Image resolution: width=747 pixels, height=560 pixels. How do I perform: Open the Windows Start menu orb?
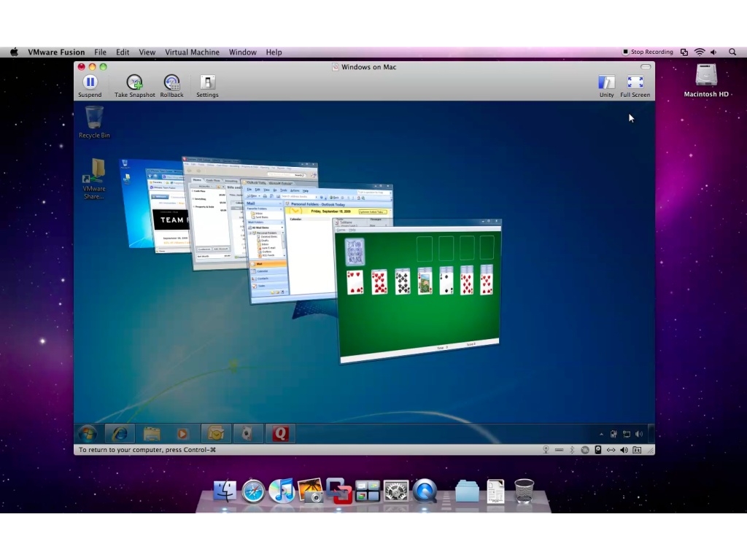tap(88, 434)
